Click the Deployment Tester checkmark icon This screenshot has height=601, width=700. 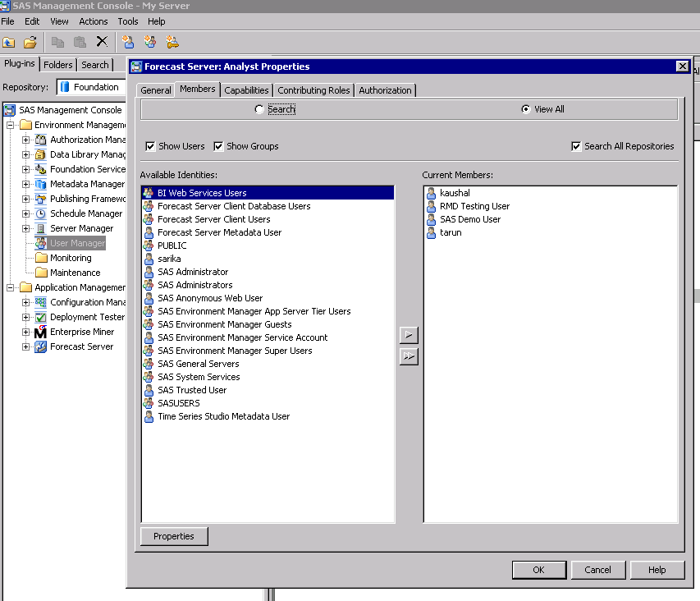coord(40,317)
